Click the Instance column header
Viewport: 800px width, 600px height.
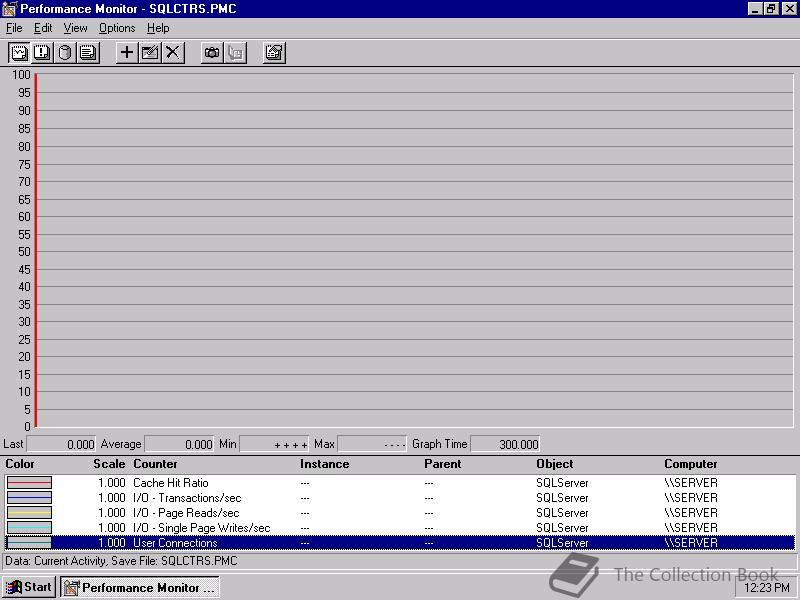324,464
